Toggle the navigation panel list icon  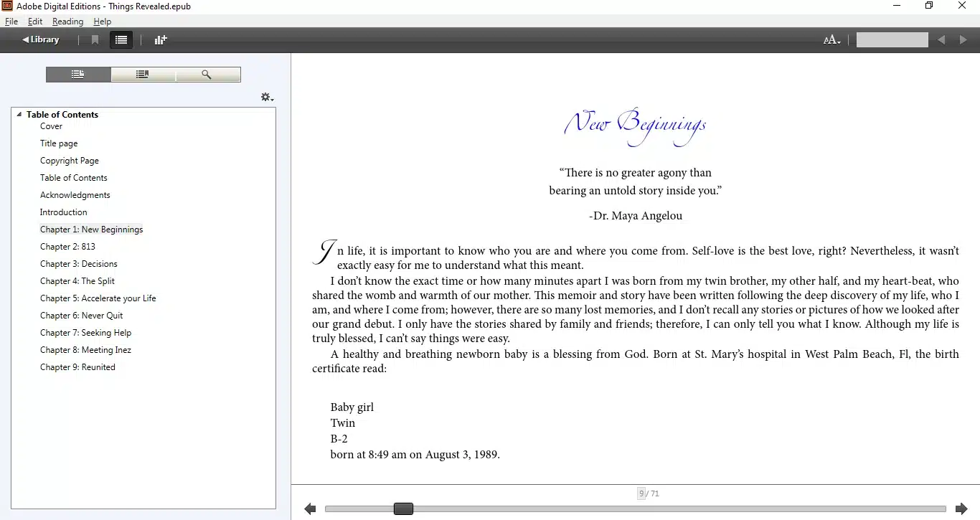[x=121, y=40]
